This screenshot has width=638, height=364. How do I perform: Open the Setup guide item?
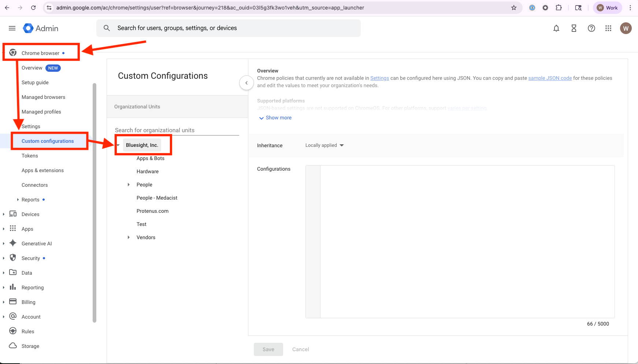point(35,82)
